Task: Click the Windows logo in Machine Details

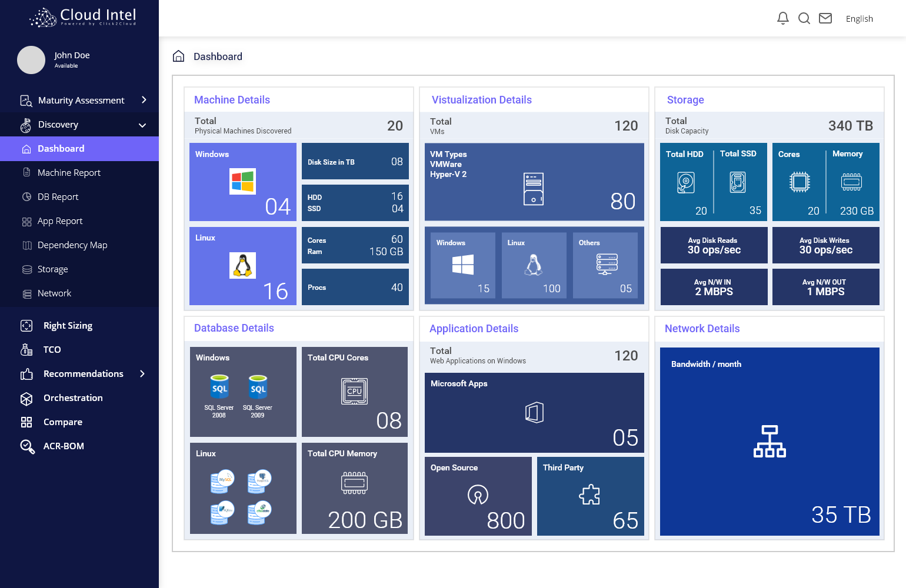Action: pyautogui.click(x=242, y=182)
